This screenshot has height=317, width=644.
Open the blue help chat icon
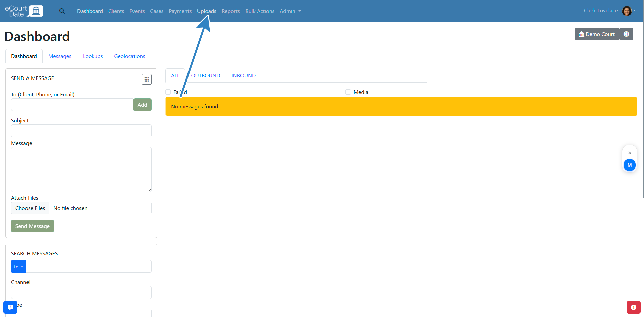(x=10, y=307)
